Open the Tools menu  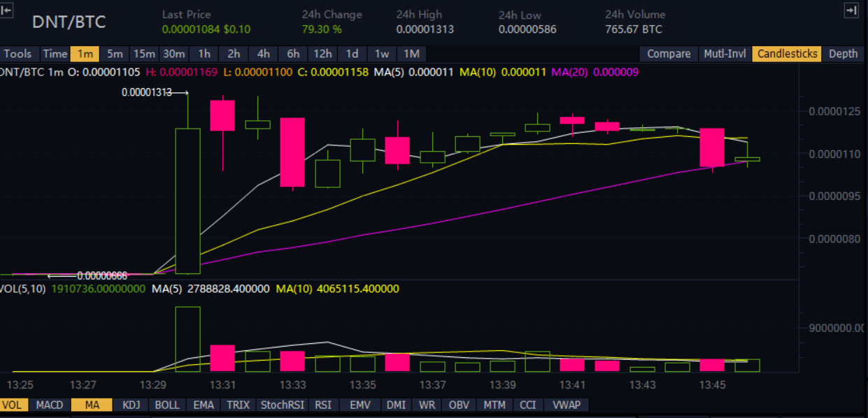[17, 54]
